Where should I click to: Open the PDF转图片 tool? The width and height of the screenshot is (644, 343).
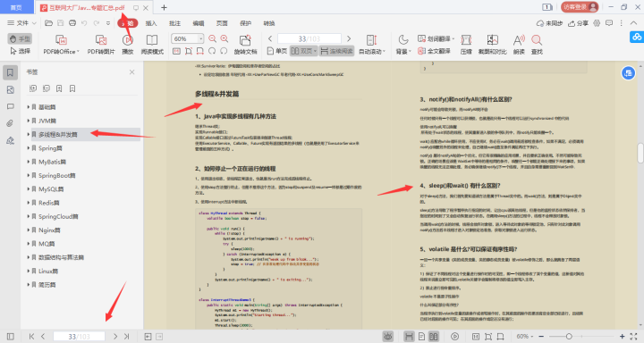pyautogui.click(x=101, y=45)
